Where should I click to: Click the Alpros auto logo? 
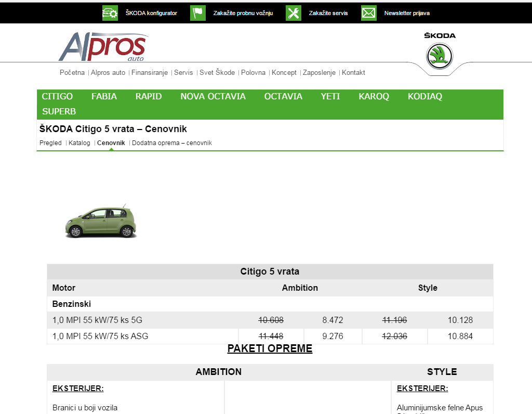click(103, 47)
